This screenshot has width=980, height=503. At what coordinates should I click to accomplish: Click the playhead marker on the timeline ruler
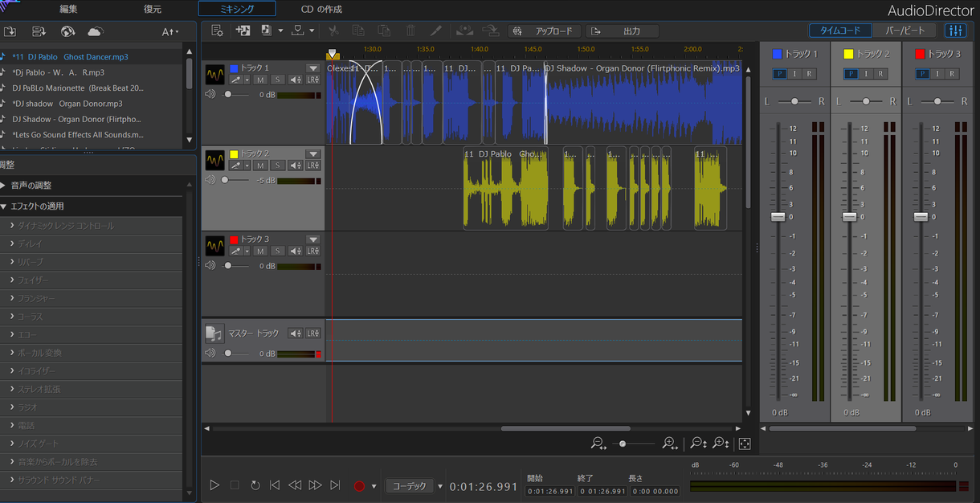pyautogui.click(x=333, y=54)
